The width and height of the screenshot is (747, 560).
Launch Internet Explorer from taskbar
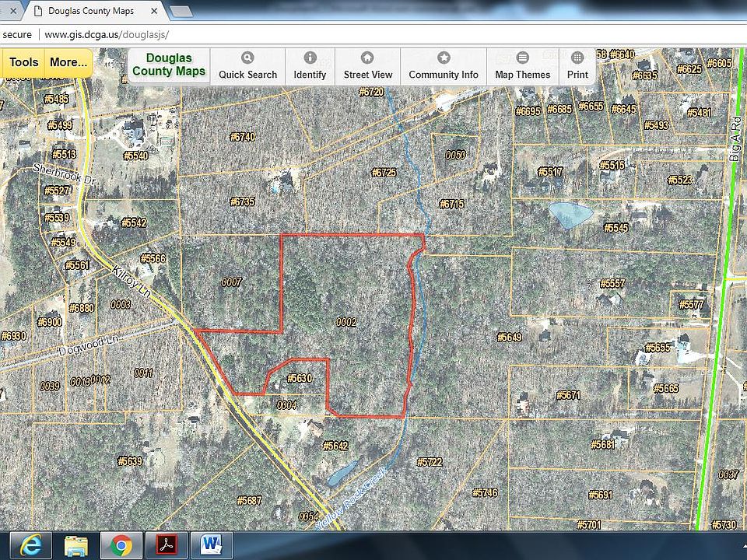click(31, 545)
